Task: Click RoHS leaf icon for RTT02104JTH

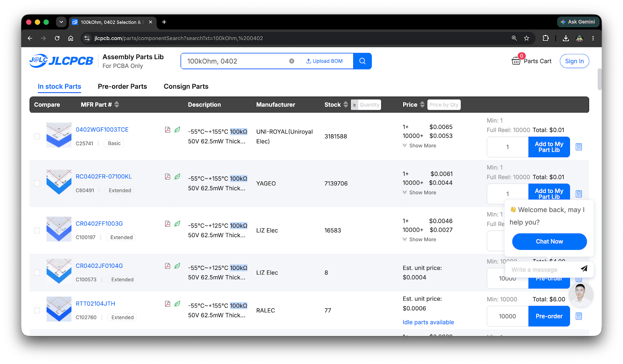Action: pyautogui.click(x=177, y=304)
